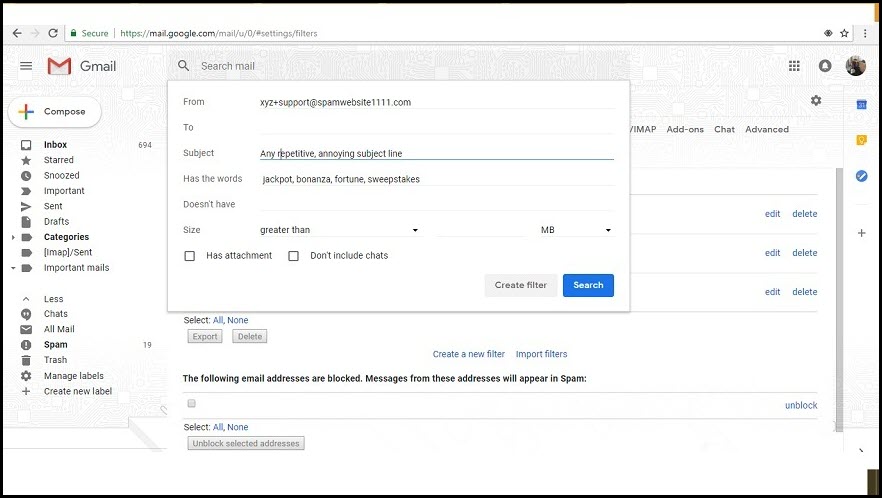Open the Google apps grid

coord(794,66)
